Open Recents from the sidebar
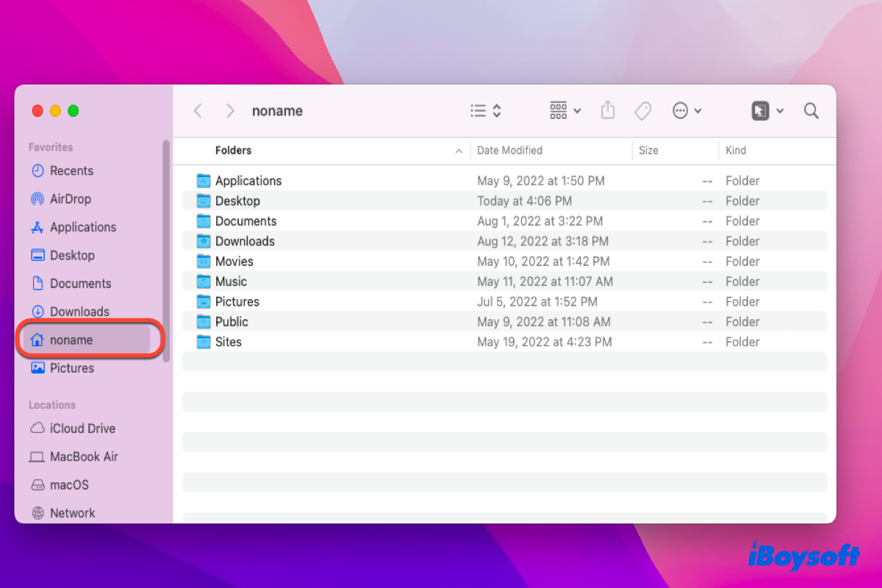The height and width of the screenshot is (588, 882). pos(71,171)
